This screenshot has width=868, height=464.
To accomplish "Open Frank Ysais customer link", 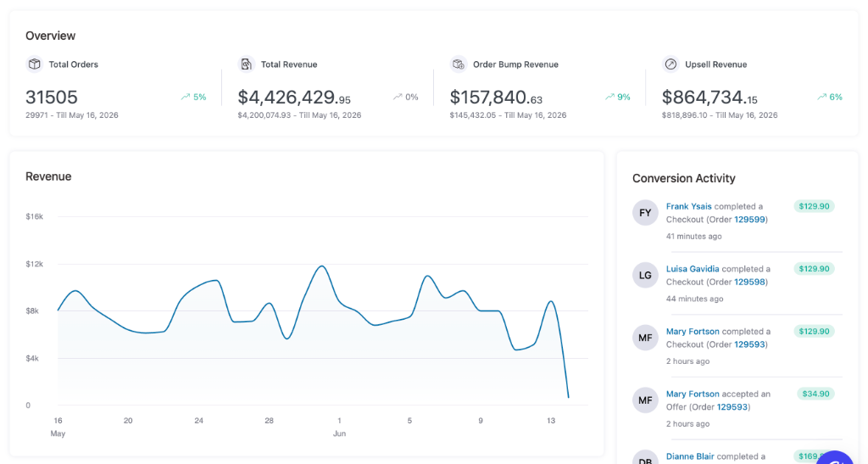I will [688, 206].
